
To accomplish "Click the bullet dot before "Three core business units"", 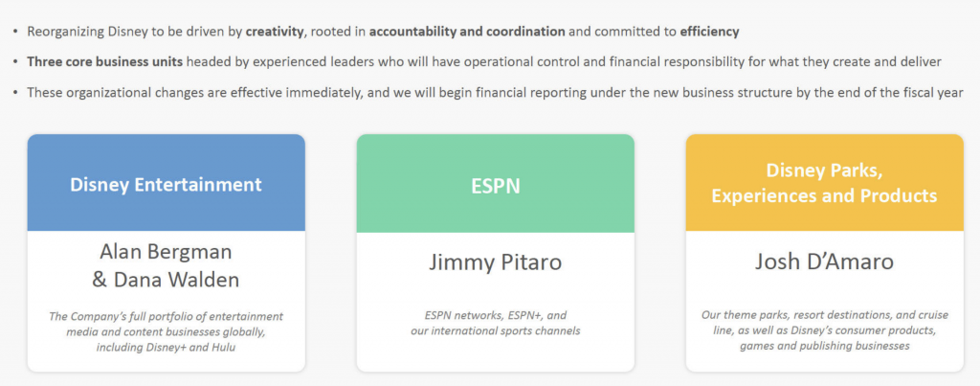I will point(14,61).
